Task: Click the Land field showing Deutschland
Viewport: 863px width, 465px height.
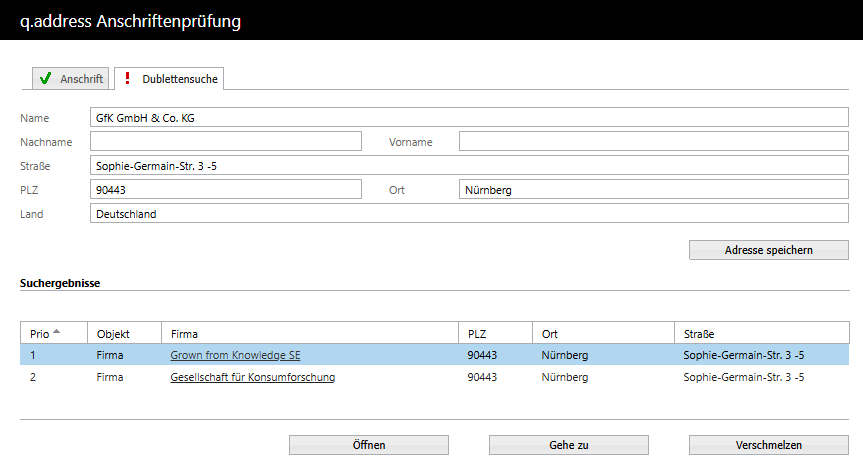Action: coord(468,214)
